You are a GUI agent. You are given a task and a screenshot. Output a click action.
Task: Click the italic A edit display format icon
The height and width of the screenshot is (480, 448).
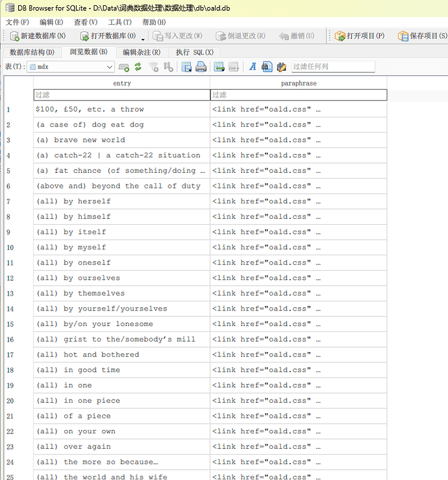point(253,67)
